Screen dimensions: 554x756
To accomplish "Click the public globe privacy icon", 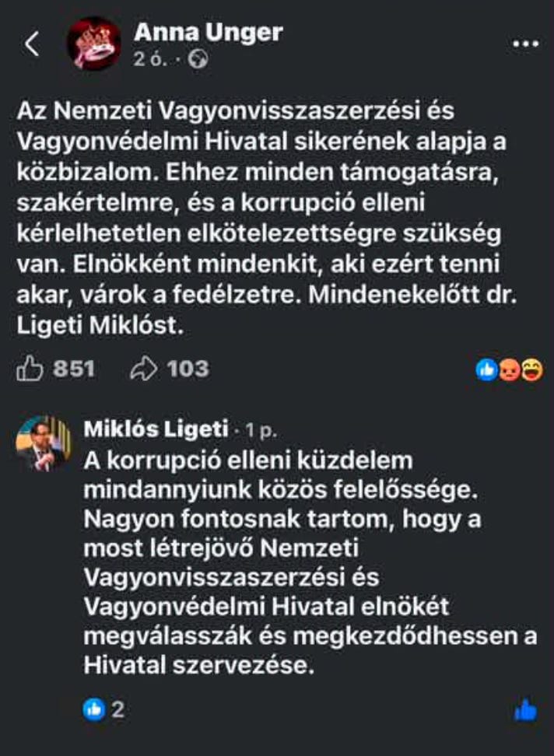I will pos(198,60).
